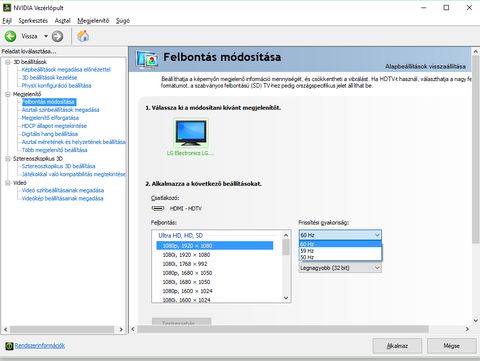Open Sztereoszkopikus 3D beállítása
Viewport: 480px width, 361px height.
coord(58,166)
